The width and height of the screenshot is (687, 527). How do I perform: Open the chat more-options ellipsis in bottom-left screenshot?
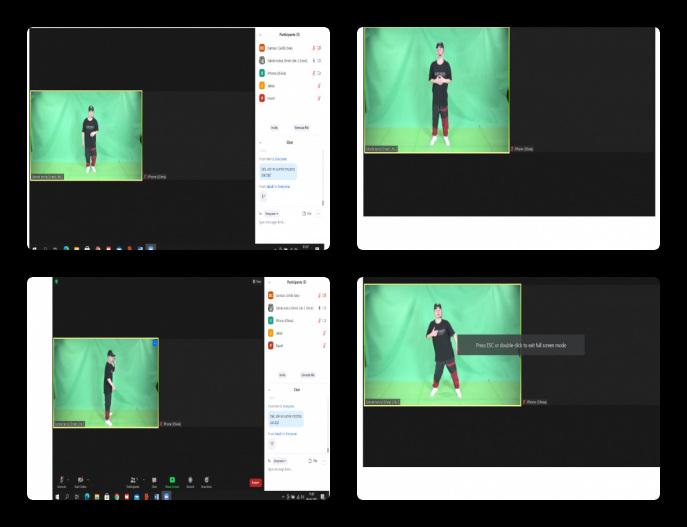pyautogui.click(x=325, y=461)
